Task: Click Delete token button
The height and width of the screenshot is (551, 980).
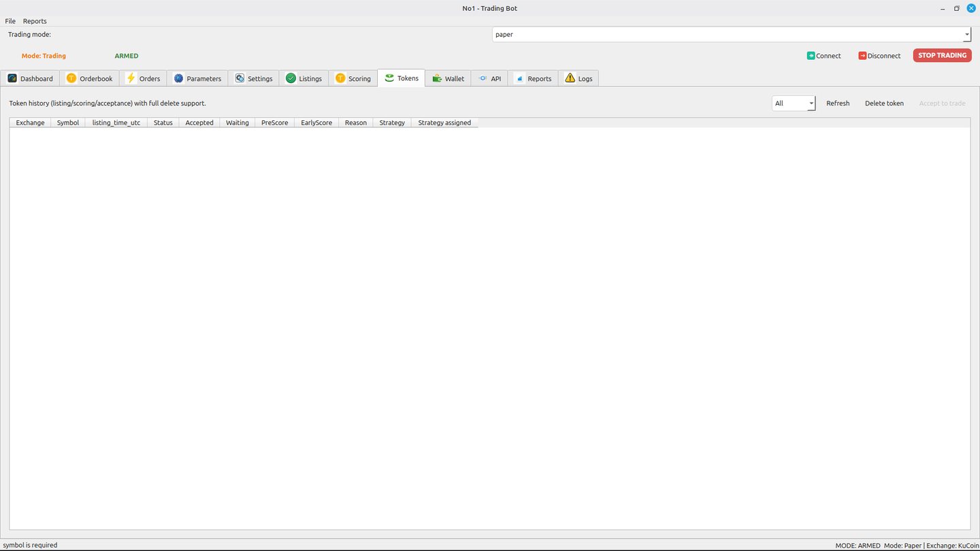Action: click(x=884, y=103)
